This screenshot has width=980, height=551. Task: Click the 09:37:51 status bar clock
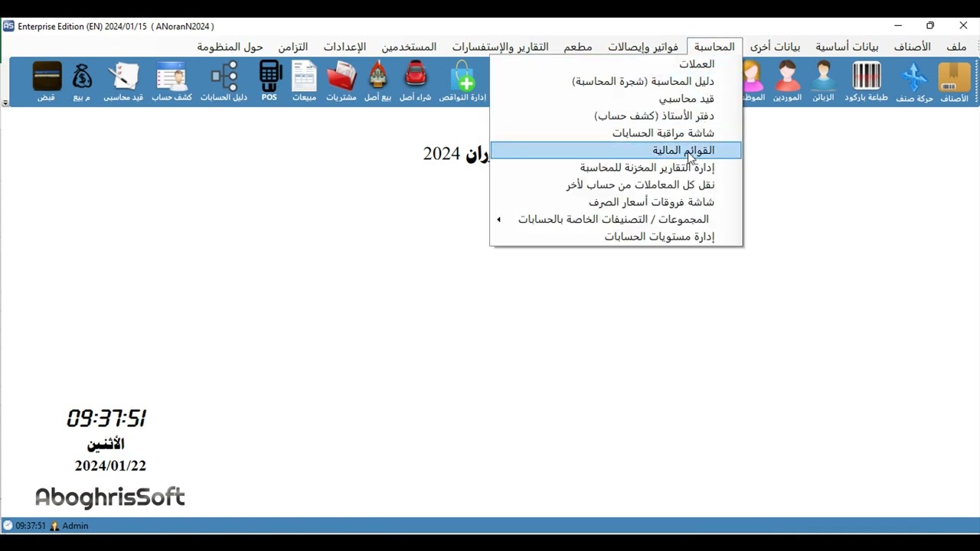click(31, 526)
